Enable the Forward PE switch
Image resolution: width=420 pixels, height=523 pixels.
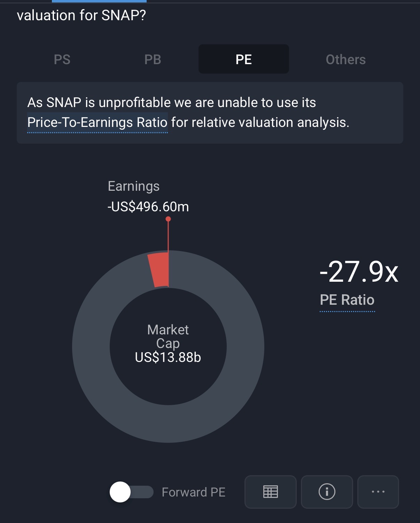point(131,492)
